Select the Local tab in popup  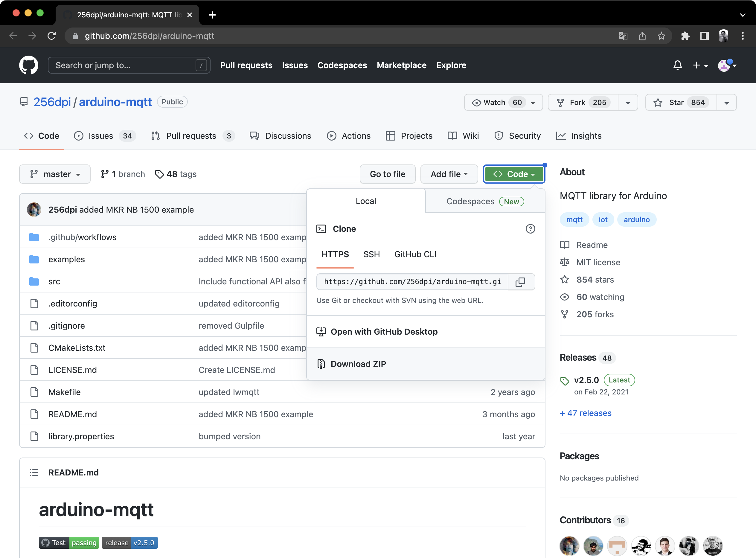[366, 201]
